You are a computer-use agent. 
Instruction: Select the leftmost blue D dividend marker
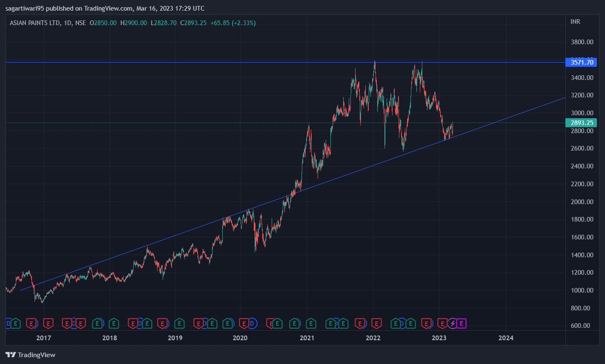(8, 324)
